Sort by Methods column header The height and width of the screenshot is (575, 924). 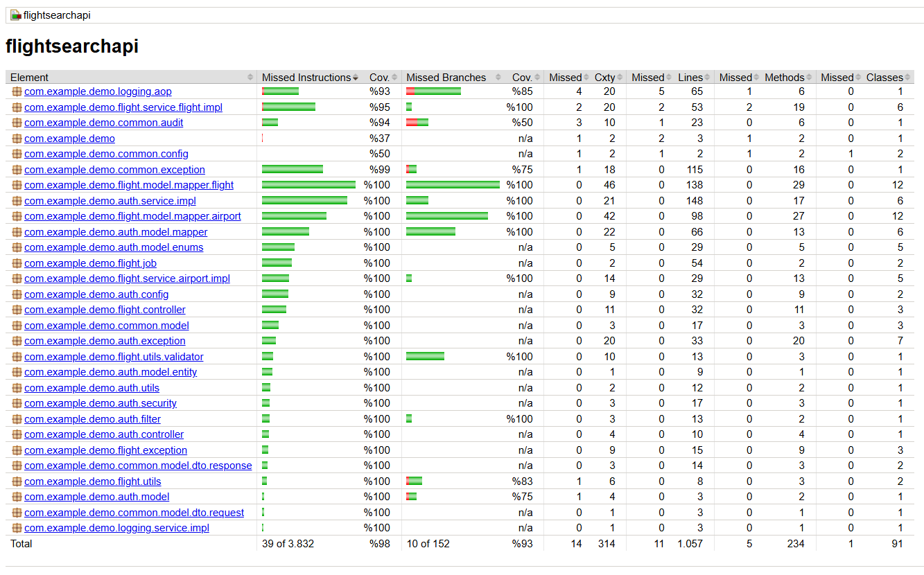click(790, 77)
